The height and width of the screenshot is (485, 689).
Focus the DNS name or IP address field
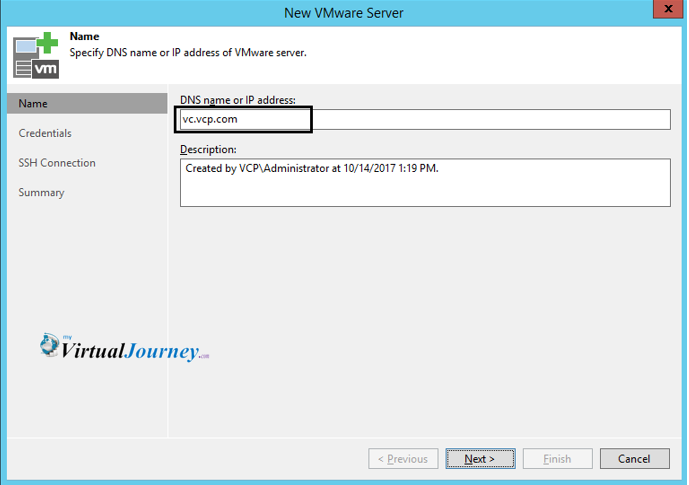(x=425, y=119)
